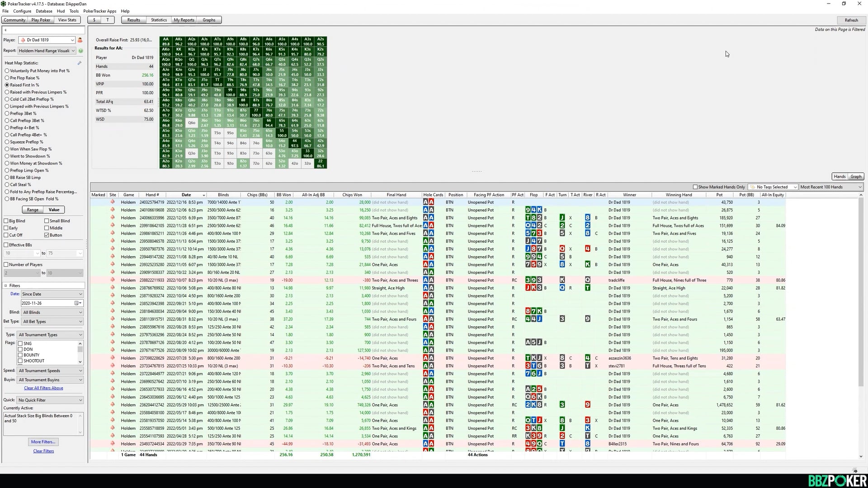Viewport: 868px width, 488px height.
Task: Open the All Tournament Speeds dropdown
Action: point(50,371)
